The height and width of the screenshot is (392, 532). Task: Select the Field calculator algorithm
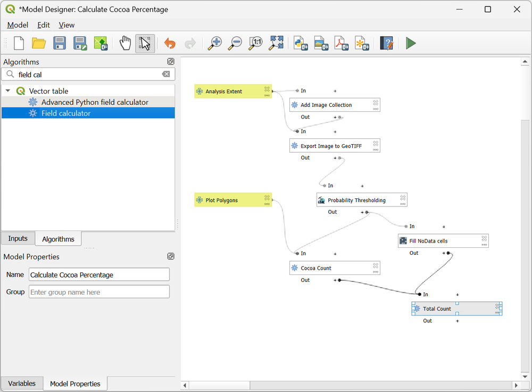(88, 113)
